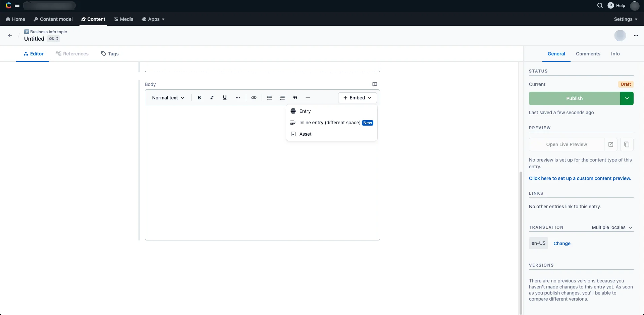Insert a hyperlink via link icon
Image resolution: width=644 pixels, height=315 pixels.
tap(254, 98)
